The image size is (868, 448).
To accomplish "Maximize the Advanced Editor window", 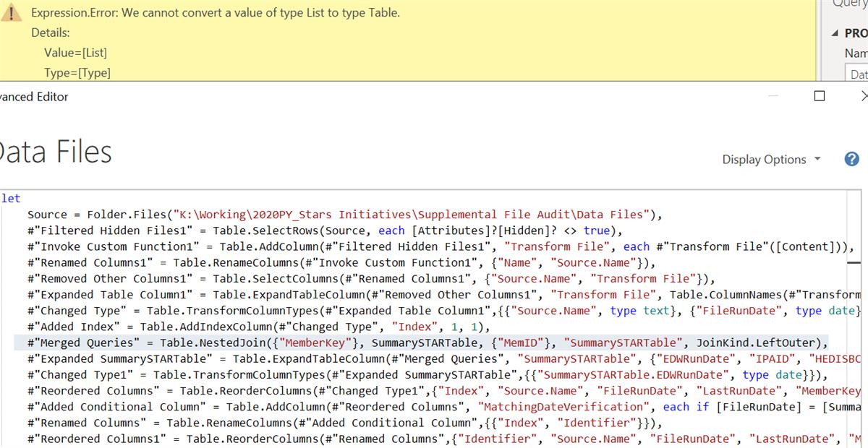I will tap(819, 96).
